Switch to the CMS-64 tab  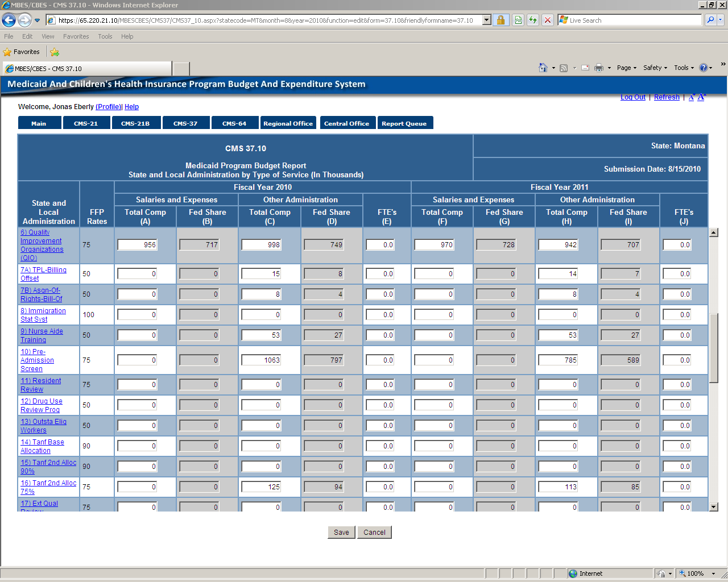coord(234,123)
